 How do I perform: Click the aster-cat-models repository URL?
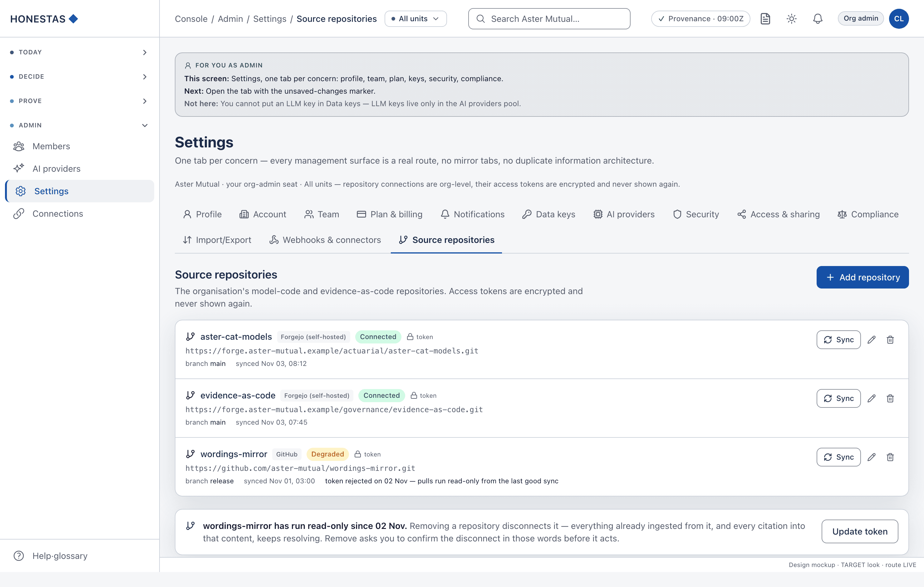pyautogui.click(x=332, y=351)
